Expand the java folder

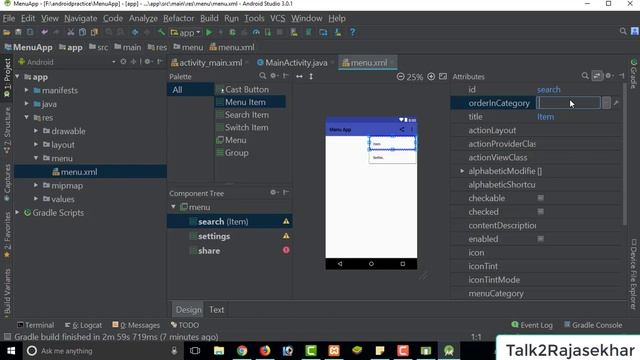point(27,104)
